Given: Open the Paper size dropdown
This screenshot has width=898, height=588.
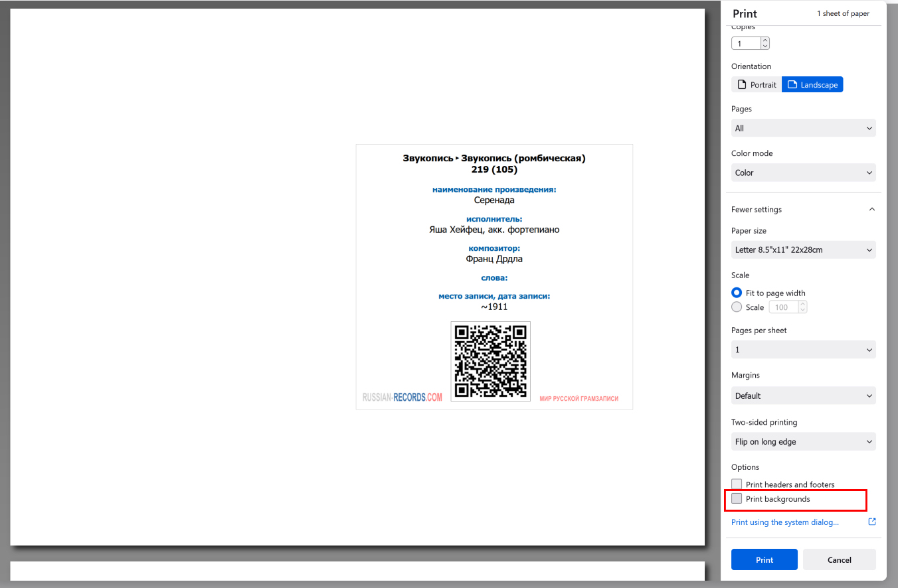Looking at the screenshot, I should coord(804,250).
